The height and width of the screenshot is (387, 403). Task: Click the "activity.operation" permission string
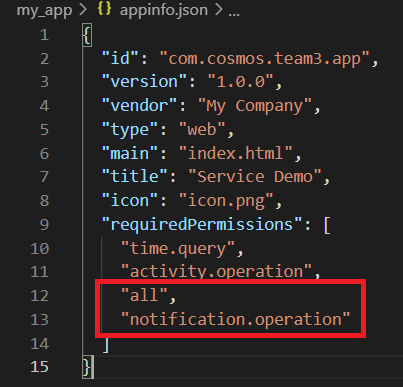click(x=216, y=272)
